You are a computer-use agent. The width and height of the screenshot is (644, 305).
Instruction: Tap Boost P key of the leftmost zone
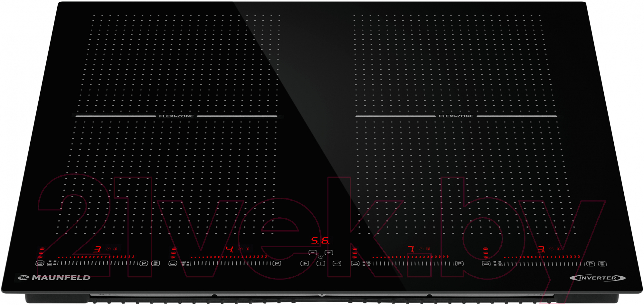click(x=144, y=263)
